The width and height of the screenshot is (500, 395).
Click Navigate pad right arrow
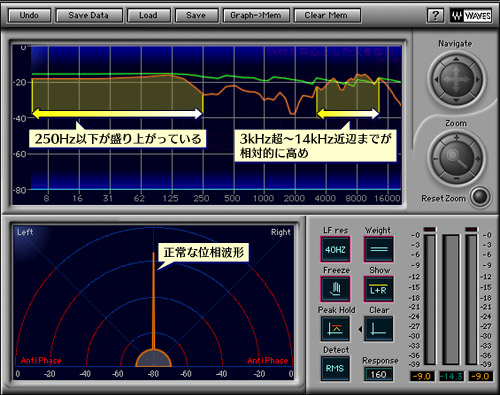coord(478,80)
